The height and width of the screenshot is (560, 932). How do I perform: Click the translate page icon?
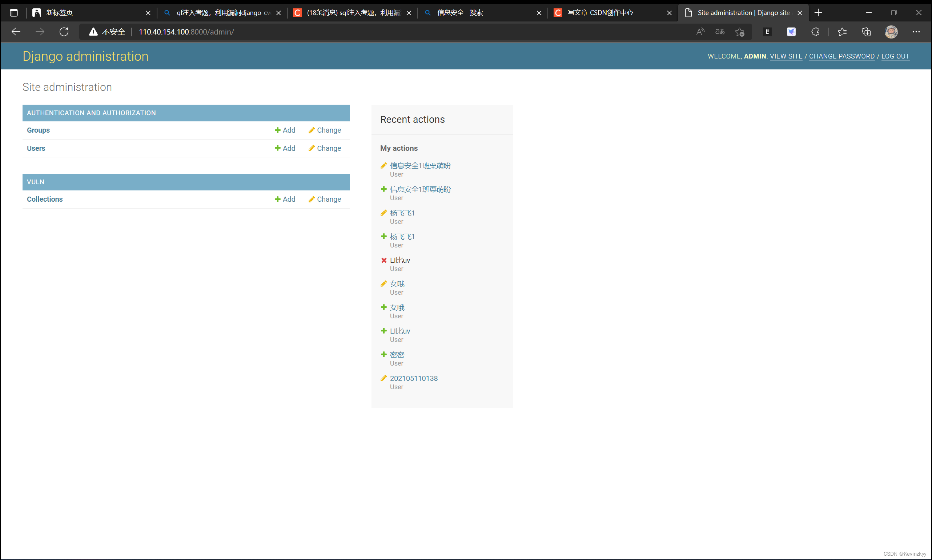pyautogui.click(x=720, y=32)
